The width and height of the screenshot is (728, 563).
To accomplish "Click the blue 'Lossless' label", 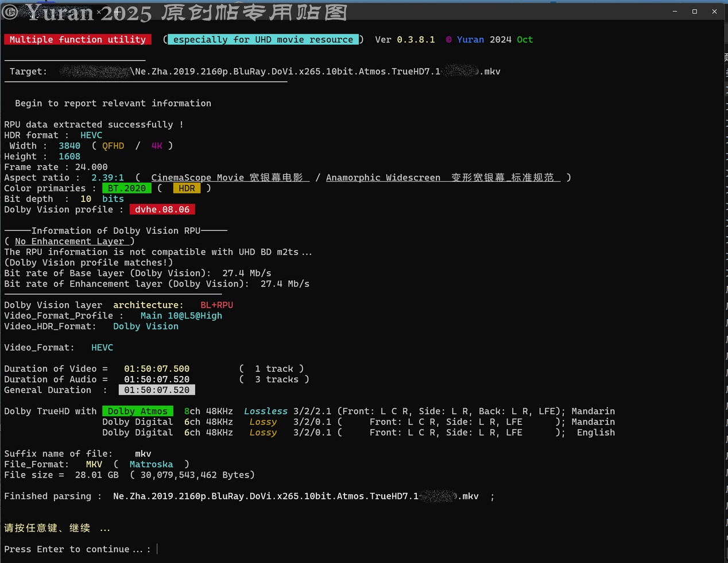I will point(266,411).
